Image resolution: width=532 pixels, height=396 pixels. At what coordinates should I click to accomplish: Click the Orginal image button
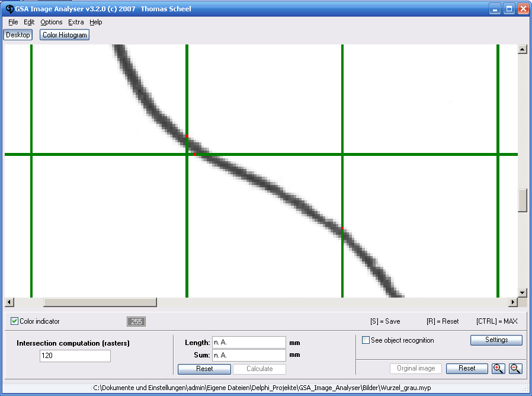pos(416,369)
